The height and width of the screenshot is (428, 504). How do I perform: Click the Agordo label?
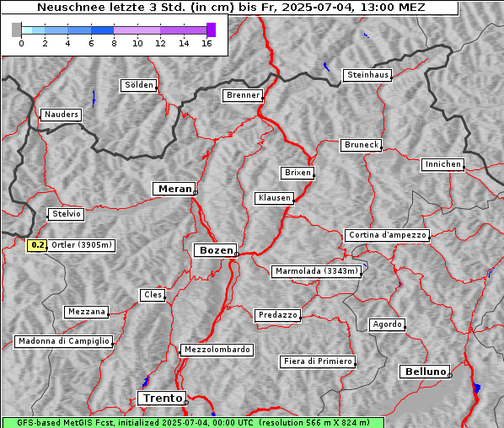(387, 324)
